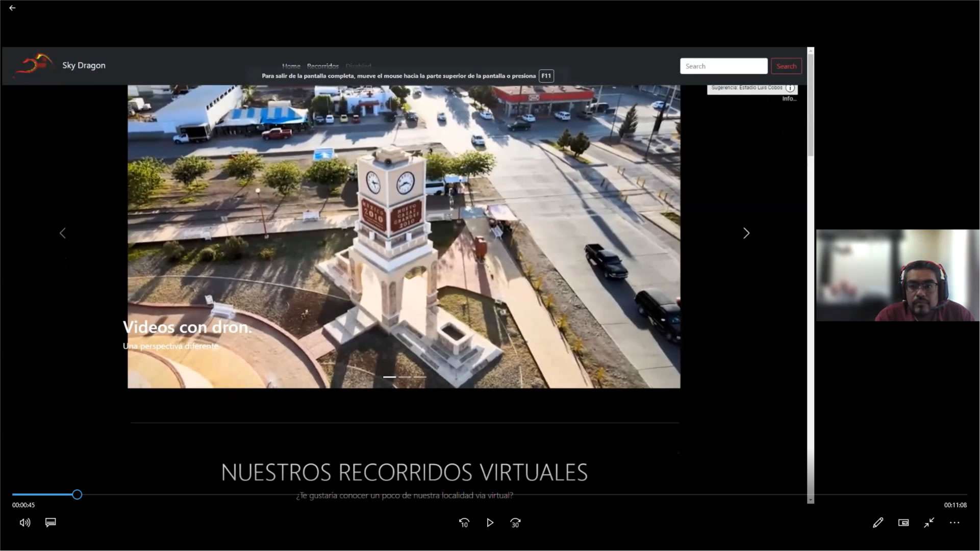Select the first carousel indicator dash

pos(390,377)
